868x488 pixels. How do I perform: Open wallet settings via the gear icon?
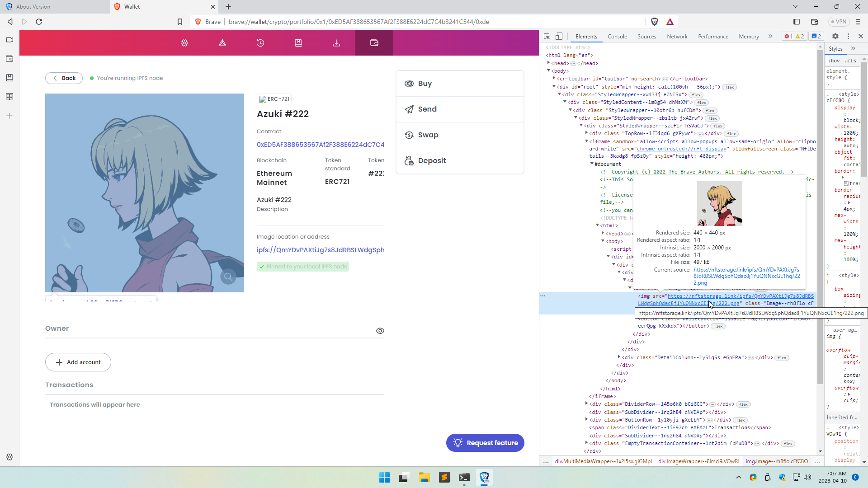184,42
